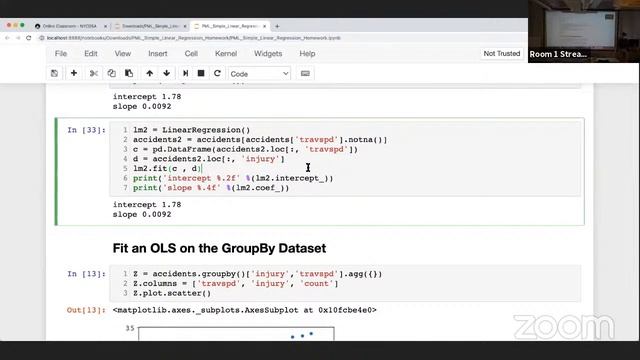Click the Out[13] output prompt
This screenshot has height=360, width=640.
click(x=86, y=310)
